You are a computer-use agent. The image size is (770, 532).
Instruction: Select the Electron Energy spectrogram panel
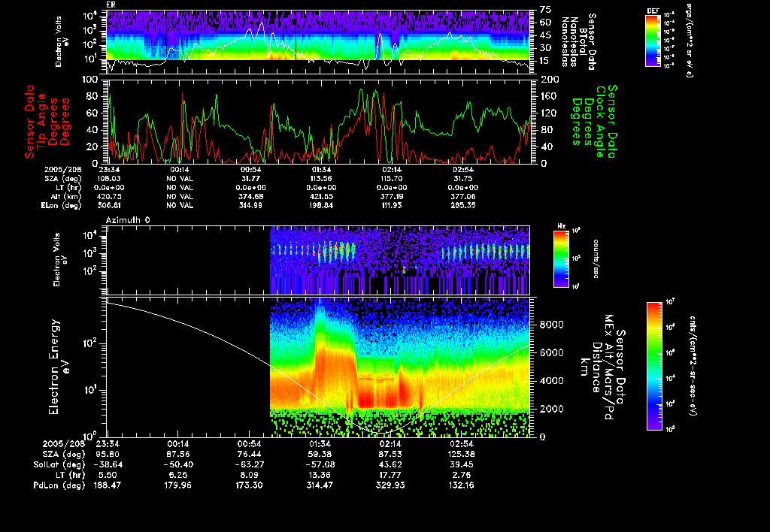(x=318, y=367)
